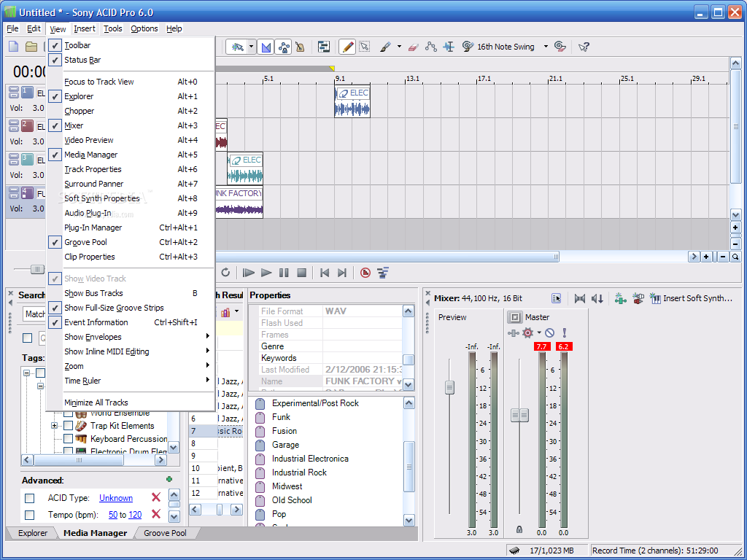Click the Play button in transport bar
The height and width of the screenshot is (560, 747).
(x=266, y=273)
